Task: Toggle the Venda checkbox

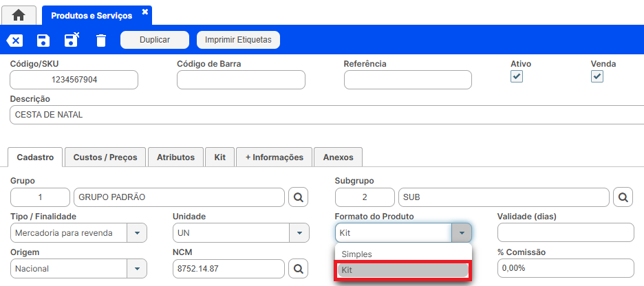Action: tap(597, 76)
